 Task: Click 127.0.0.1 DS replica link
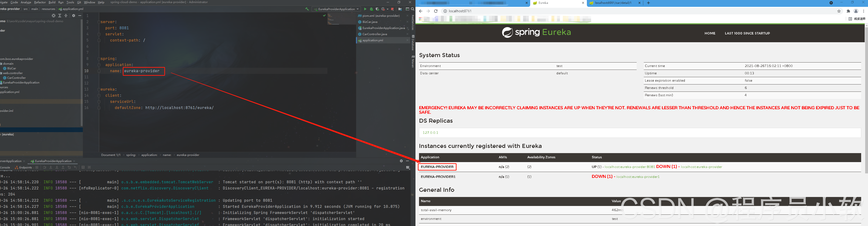pyautogui.click(x=430, y=133)
